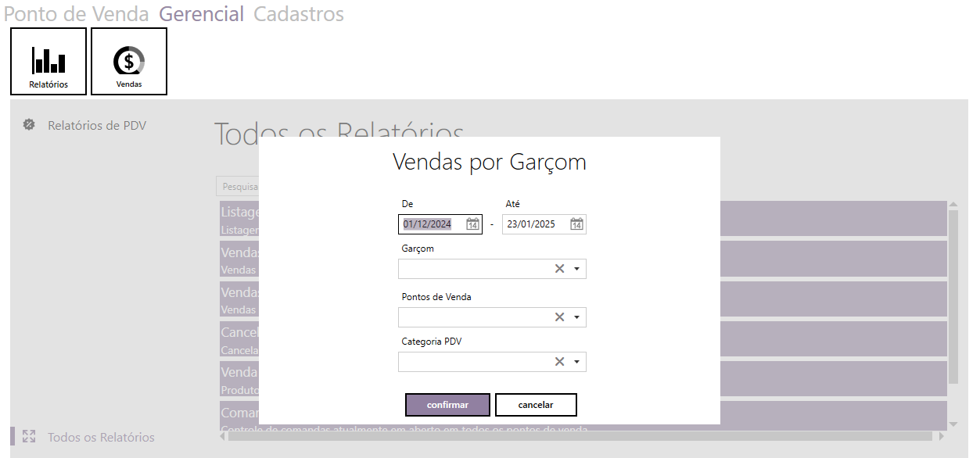This screenshot has width=980, height=458.
Task: Click the De date input field
Action: point(432,224)
